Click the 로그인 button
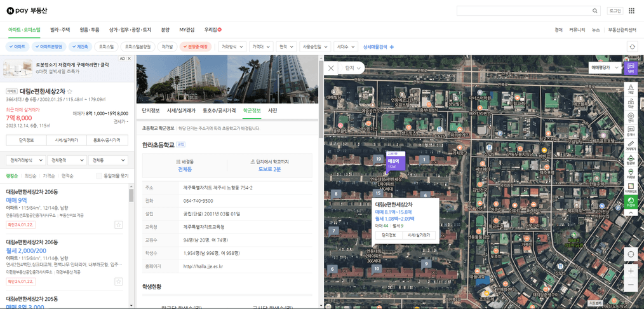Screen dimensions: 644x309 (615, 11)
